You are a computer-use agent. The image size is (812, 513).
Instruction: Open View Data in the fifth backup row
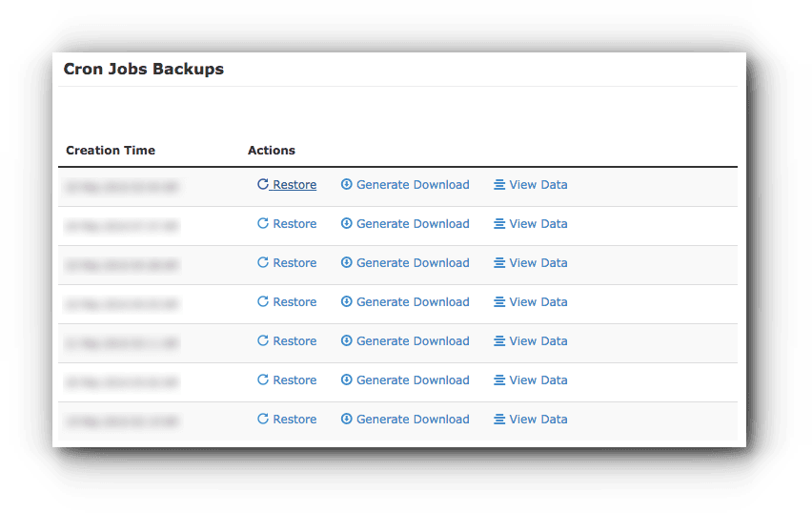530,341
